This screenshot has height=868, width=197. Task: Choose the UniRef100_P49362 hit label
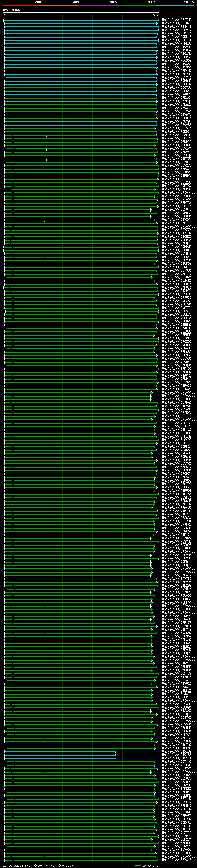[177, 64]
